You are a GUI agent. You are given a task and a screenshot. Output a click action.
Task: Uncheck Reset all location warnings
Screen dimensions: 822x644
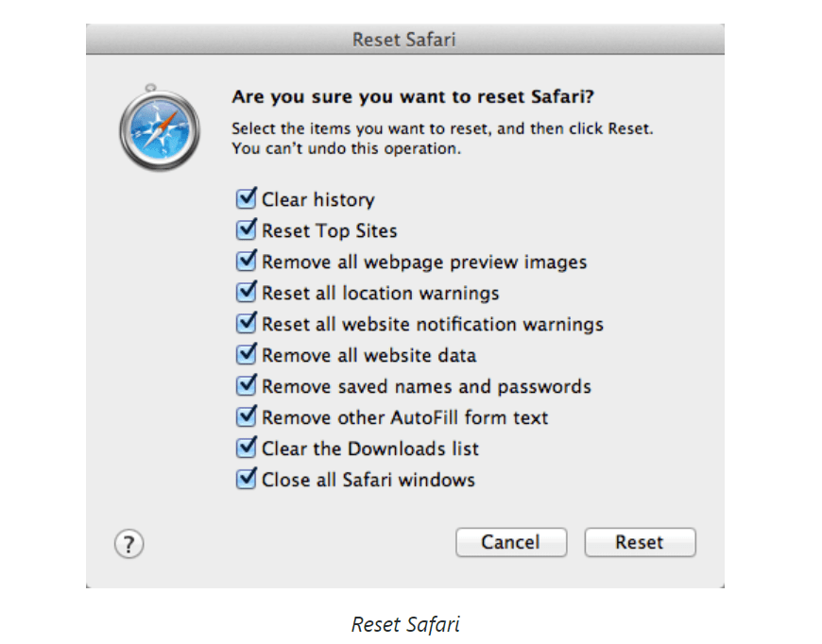click(246, 292)
